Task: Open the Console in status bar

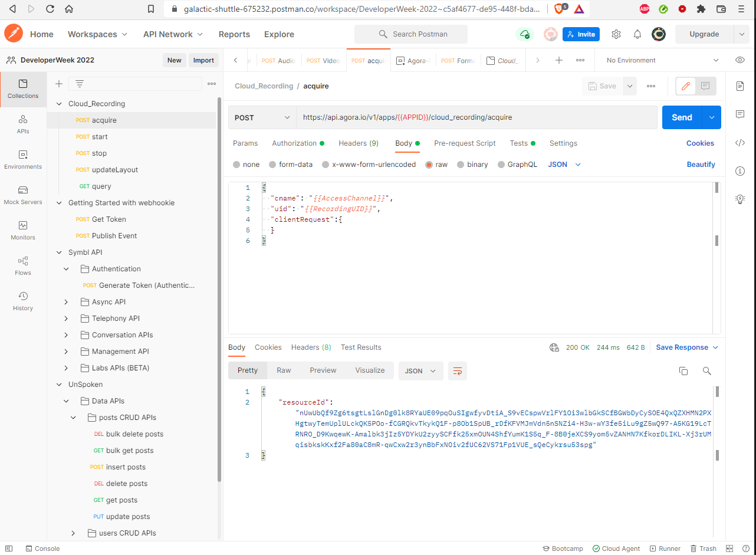Action: tap(42, 549)
